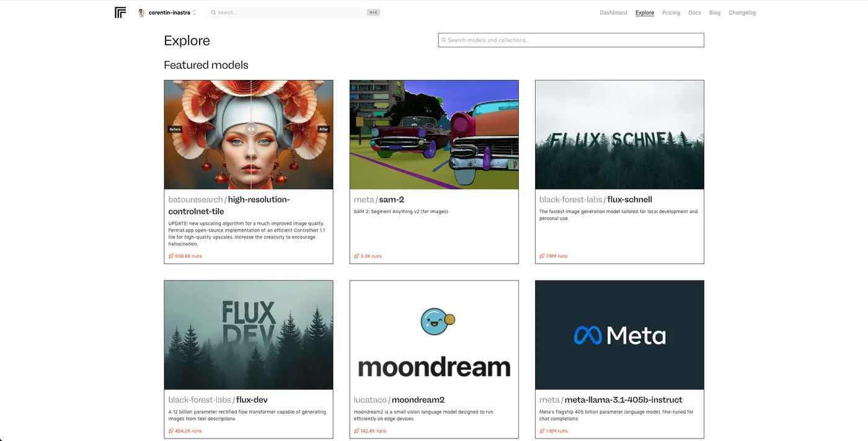Image resolution: width=868 pixels, height=441 pixels.
Task: Click the Before label on upscaler image
Action: point(175,129)
